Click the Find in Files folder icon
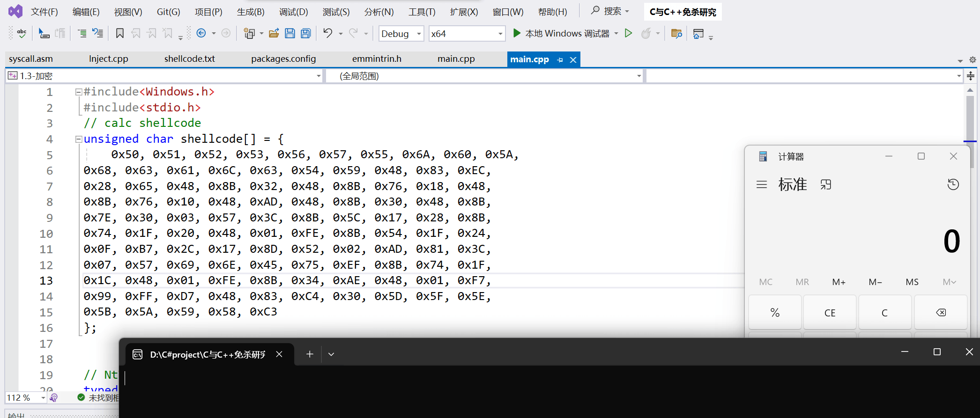This screenshot has height=418, width=980. (x=676, y=33)
